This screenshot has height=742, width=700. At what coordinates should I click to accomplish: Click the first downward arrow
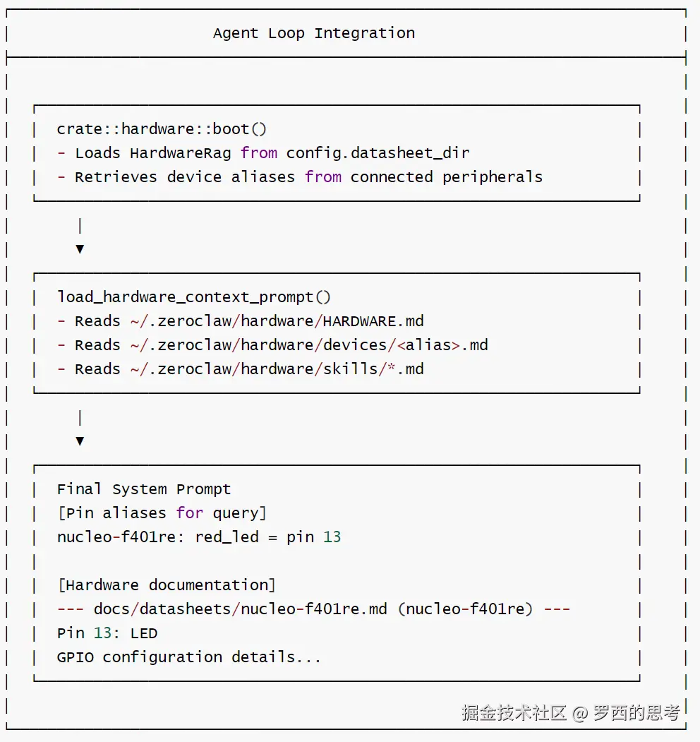[80, 249]
